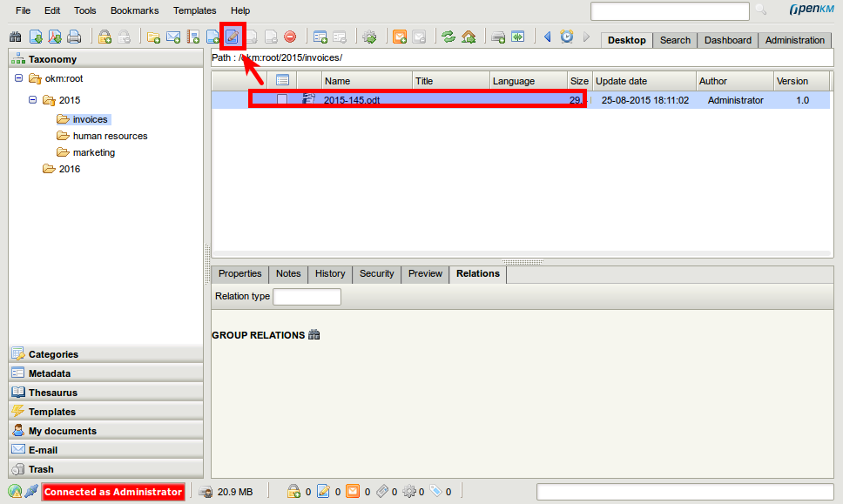This screenshot has width=843, height=504.
Task: Click the find (binoculars) toolbar icon
Action: pyautogui.click(x=15, y=37)
